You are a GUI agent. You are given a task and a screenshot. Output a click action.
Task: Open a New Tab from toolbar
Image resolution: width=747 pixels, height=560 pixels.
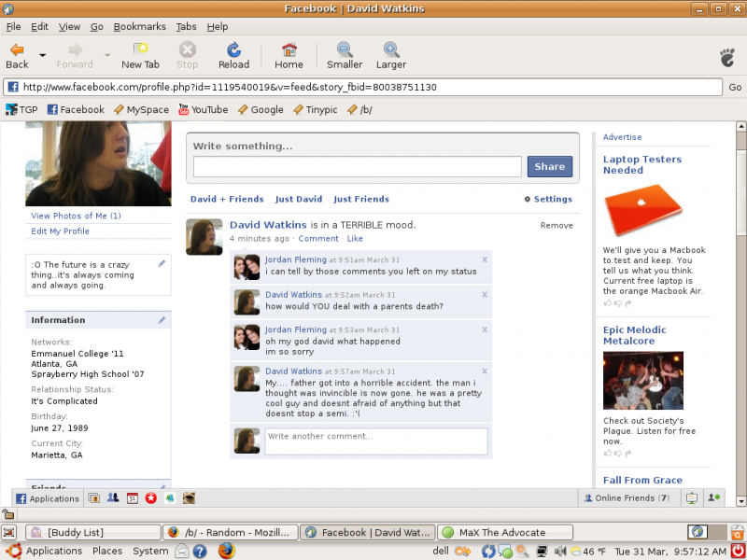point(140,56)
